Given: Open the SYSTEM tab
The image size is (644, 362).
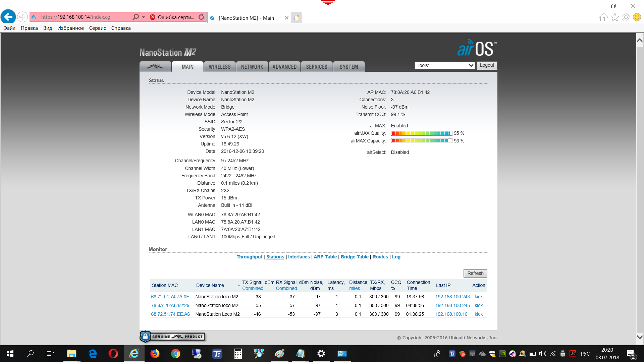Looking at the screenshot, I should [349, 67].
